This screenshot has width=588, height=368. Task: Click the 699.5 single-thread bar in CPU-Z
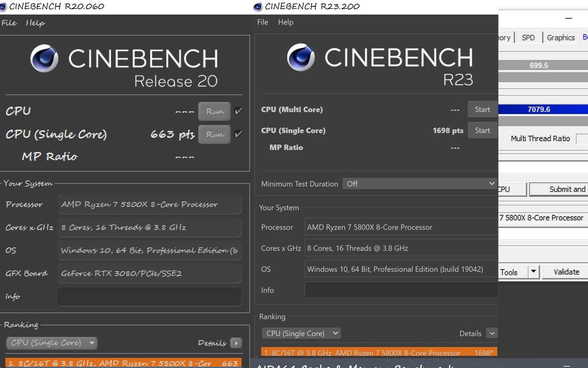(543, 65)
